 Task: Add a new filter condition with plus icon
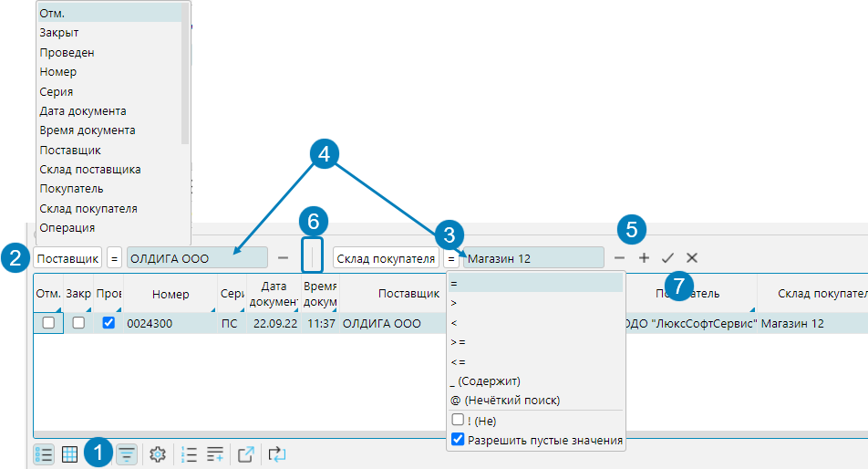point(644,258)
